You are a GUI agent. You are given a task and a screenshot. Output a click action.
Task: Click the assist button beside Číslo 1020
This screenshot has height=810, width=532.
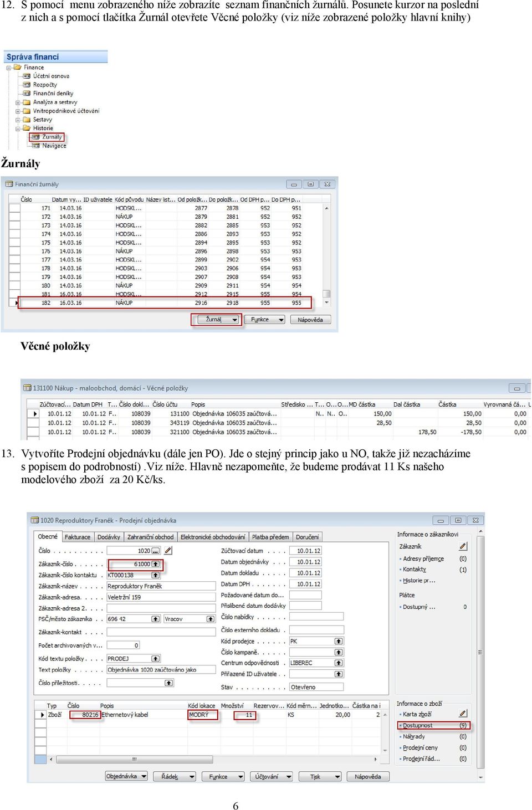[x=156, y=551]
